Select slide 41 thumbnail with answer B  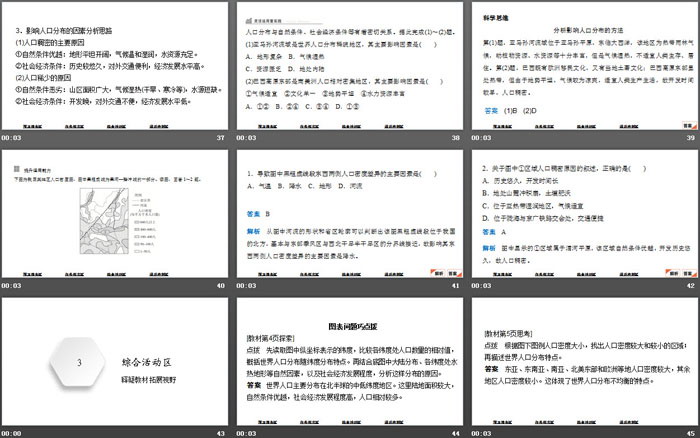350,213
